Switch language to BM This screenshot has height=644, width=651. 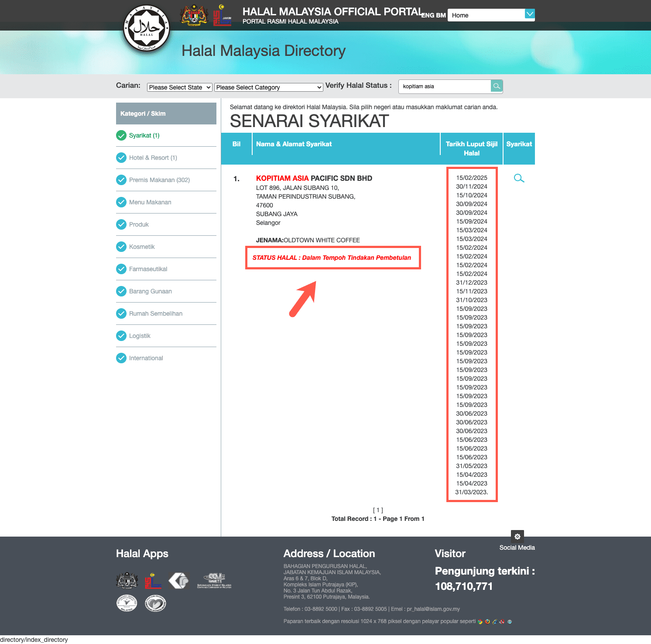point(441,15)
